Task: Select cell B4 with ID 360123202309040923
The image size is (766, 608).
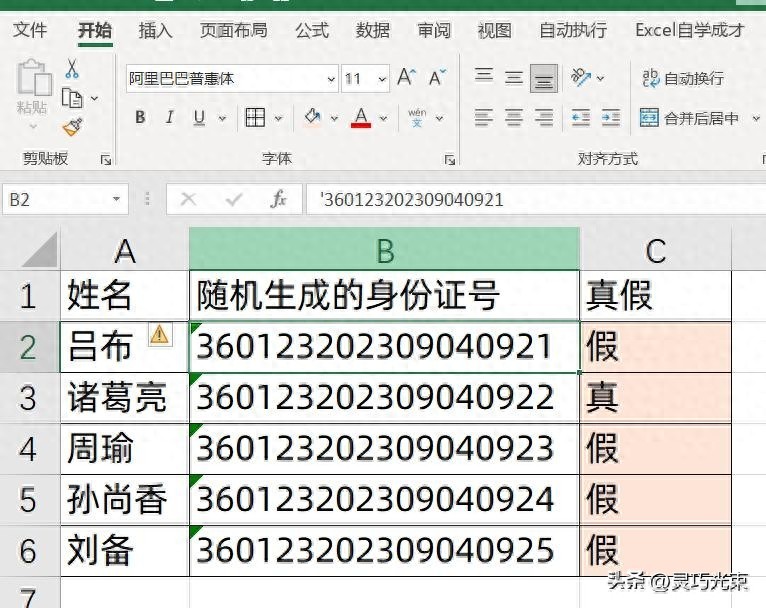Action: (x=384, y=448)
